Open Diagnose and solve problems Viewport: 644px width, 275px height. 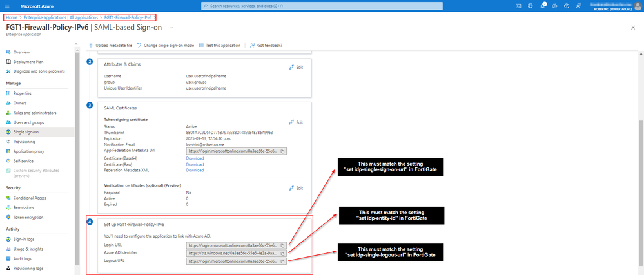tap(38, 71)
